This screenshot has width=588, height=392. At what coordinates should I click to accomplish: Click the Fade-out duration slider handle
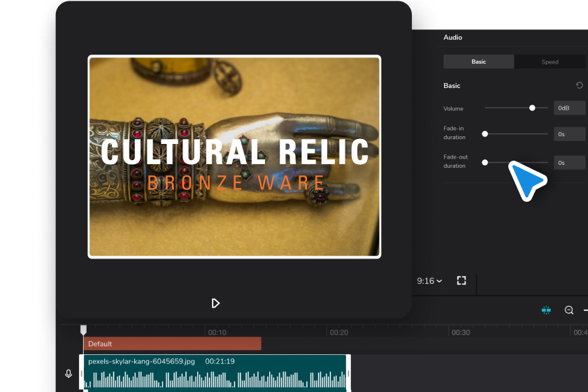(x=485, y=162)
